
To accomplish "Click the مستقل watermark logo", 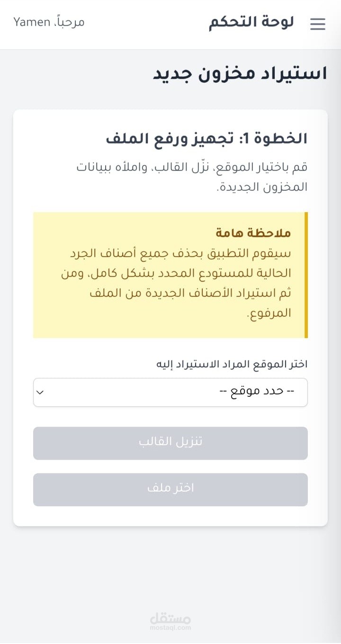I will click(170, 617).
